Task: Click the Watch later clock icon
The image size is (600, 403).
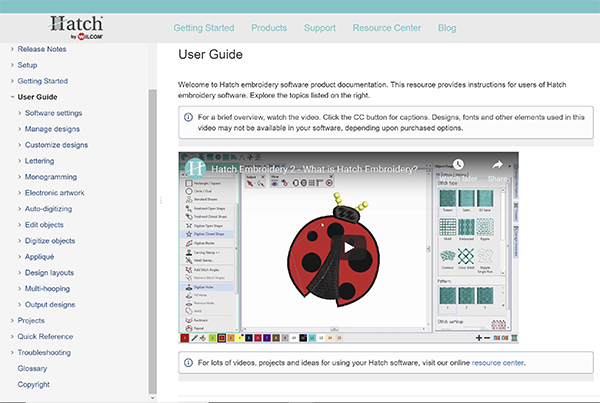Action: (458, 165)
